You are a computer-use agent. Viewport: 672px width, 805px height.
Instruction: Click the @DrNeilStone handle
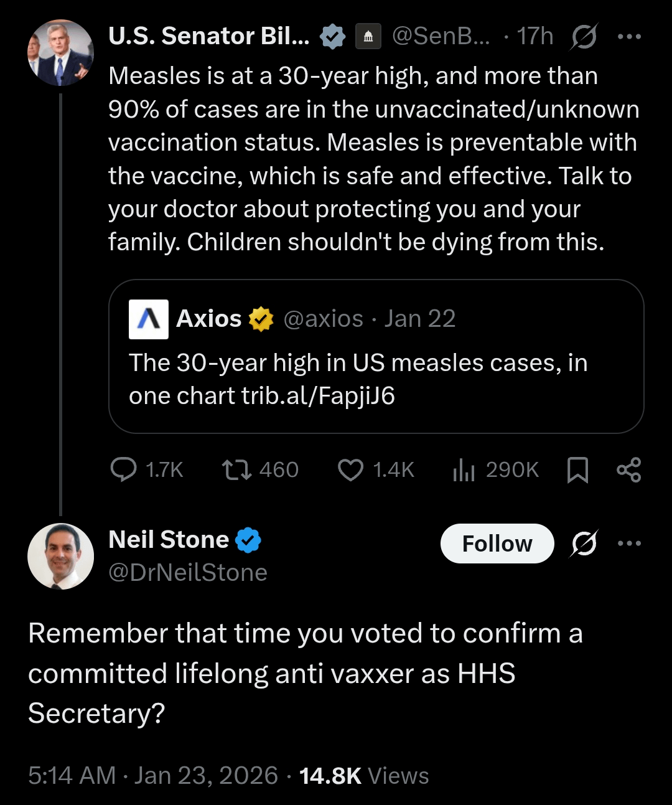pos(187,572)
